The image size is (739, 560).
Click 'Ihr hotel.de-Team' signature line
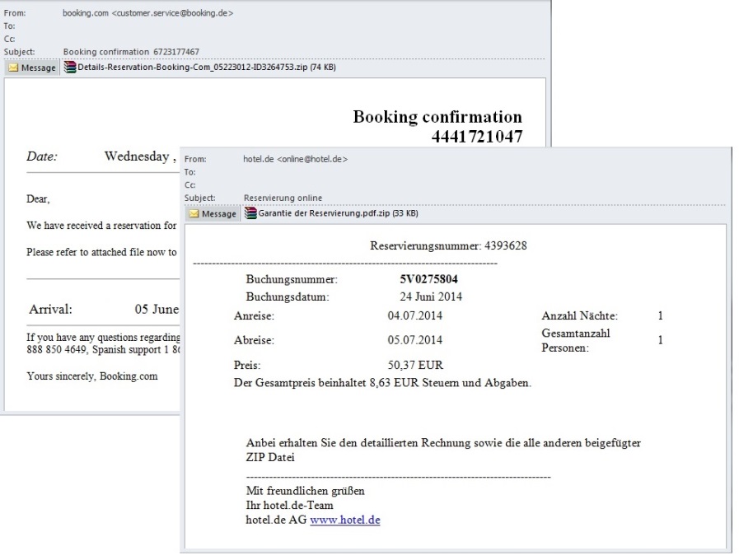point(289,506)
